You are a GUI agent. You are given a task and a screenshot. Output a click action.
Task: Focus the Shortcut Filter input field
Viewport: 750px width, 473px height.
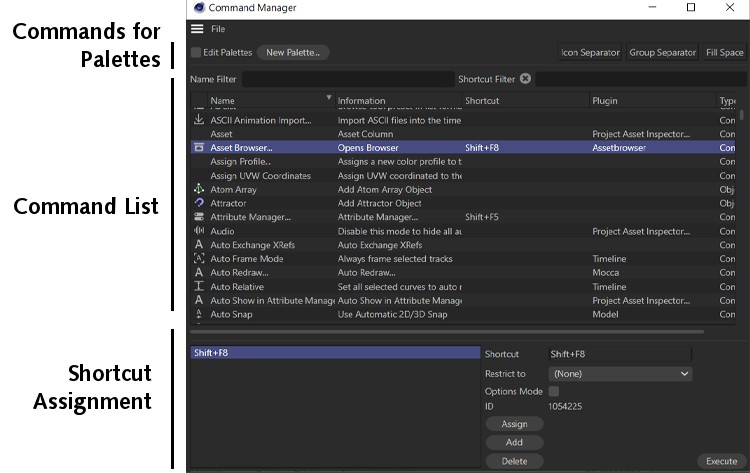pos(640,79)
